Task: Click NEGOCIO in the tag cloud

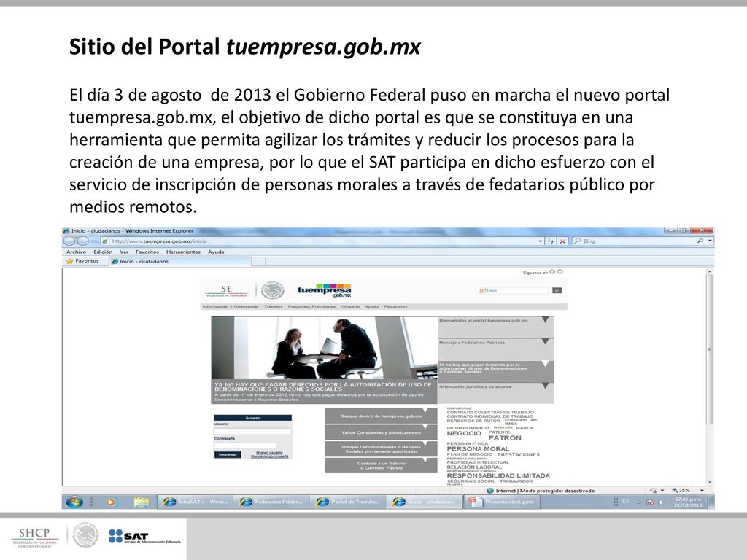Action: [464, 433]
